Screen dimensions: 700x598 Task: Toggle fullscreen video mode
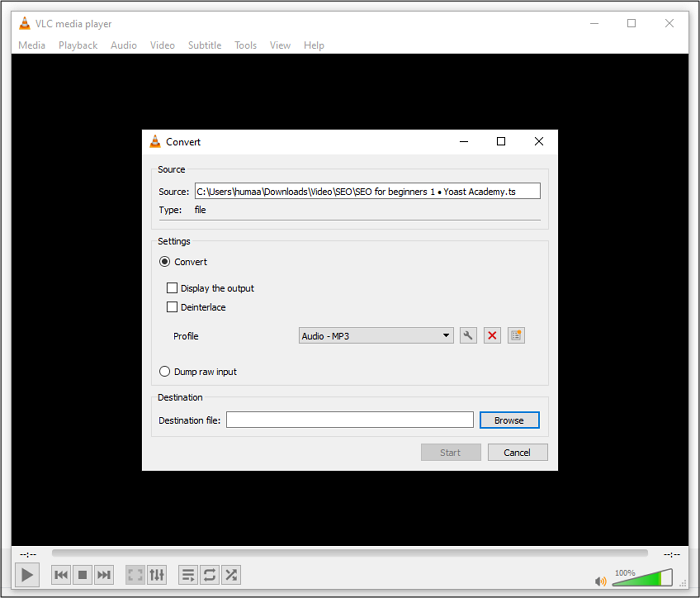(x=135, y=575)
